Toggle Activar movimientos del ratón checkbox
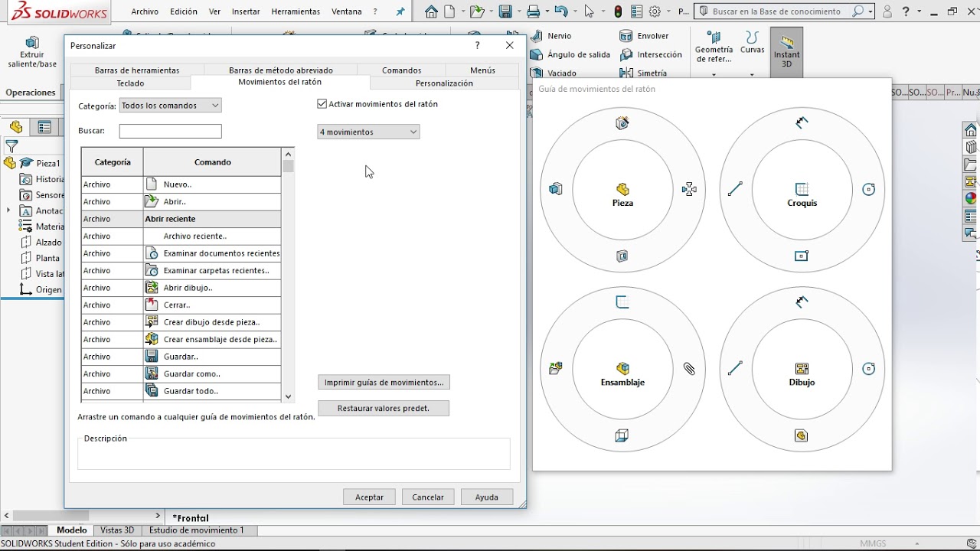This screenshot has width=980, height=551. point(322,104)
